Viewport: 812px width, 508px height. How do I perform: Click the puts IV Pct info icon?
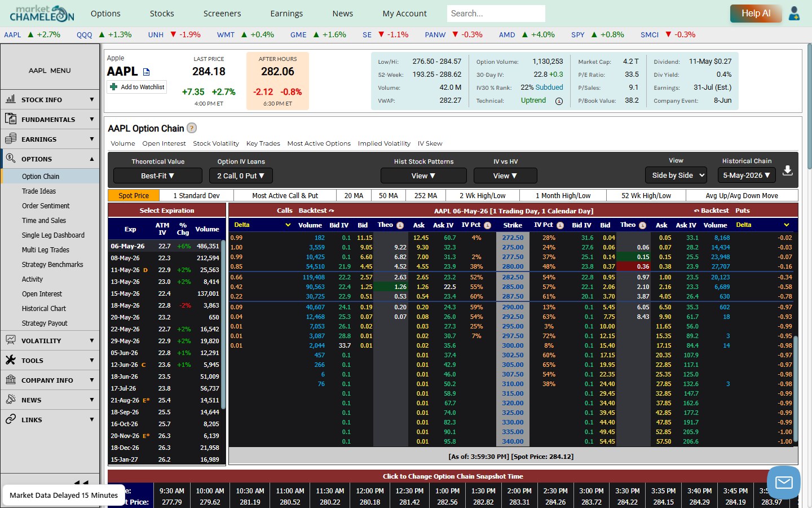(x=560, y=225)
